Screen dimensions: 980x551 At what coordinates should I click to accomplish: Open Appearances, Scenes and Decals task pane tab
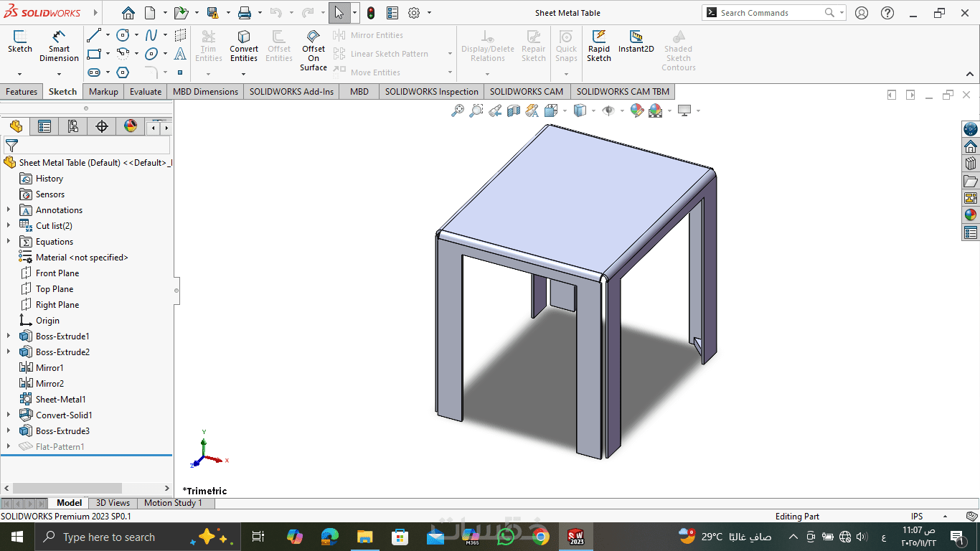point(971,215)
